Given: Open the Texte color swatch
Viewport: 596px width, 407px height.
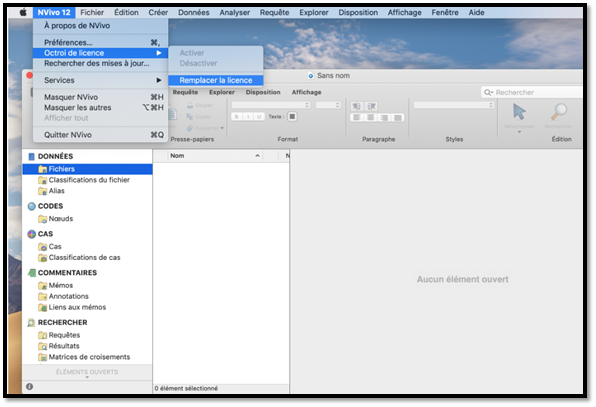Looking at the screenshot, I should point(292,117).
